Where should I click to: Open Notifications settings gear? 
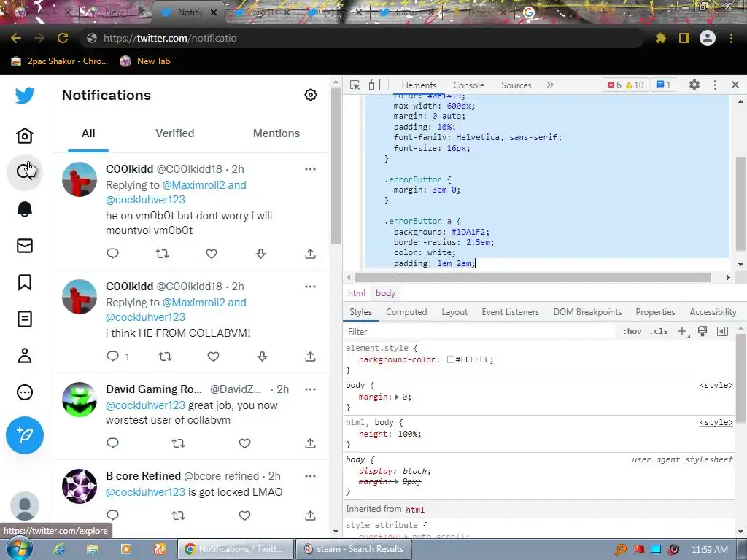tap(311, 95)
